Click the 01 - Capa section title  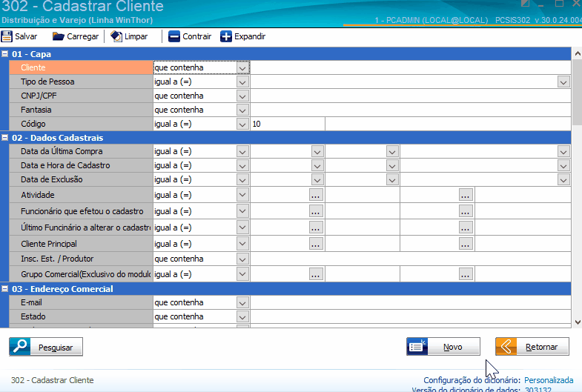32,54
